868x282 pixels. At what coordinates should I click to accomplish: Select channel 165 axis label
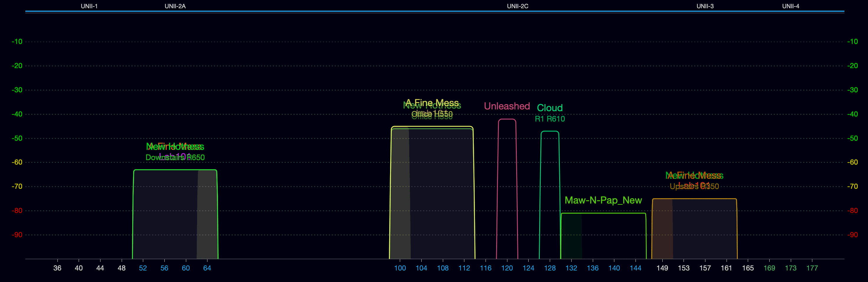tap(748, 268)
